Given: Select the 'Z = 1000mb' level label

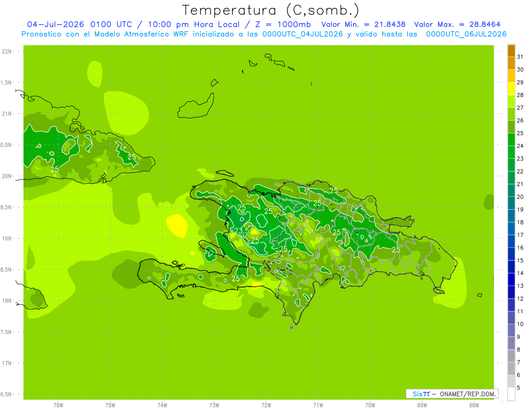Looking at the screenshot, I should (x=281, y=24).
